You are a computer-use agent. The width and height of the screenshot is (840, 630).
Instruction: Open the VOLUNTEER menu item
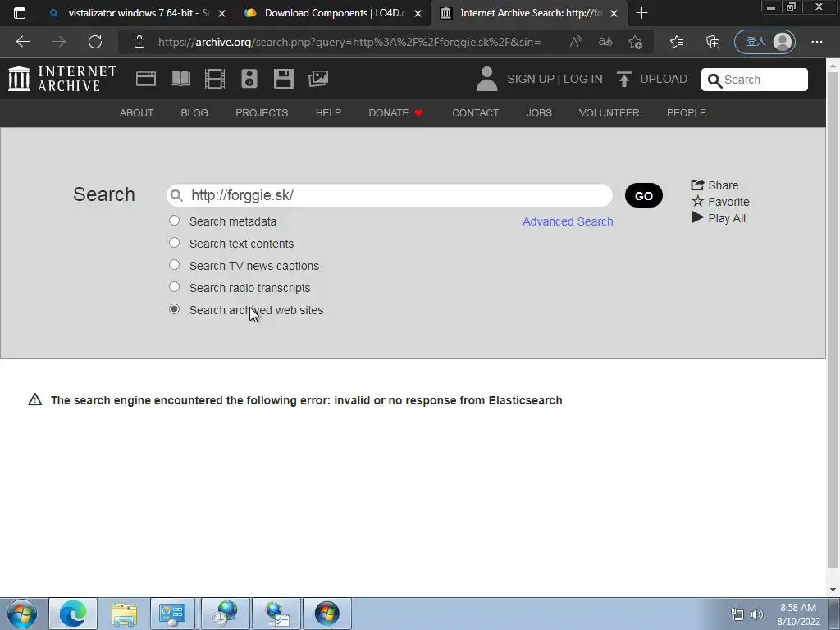(609, 113)
